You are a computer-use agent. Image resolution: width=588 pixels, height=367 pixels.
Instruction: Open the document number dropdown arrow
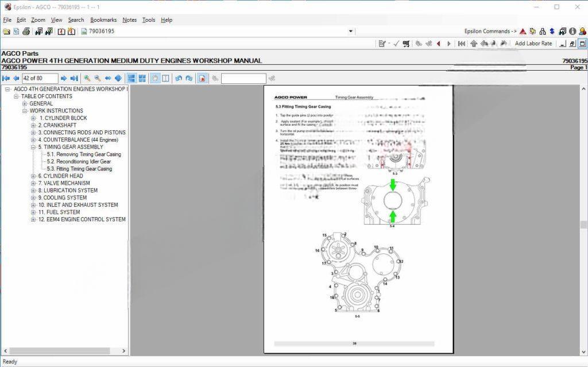coord(351,31)
